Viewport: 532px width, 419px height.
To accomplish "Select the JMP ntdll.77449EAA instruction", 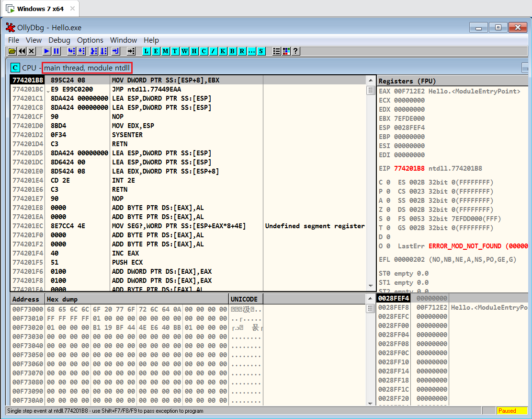I will pos(146,89).
